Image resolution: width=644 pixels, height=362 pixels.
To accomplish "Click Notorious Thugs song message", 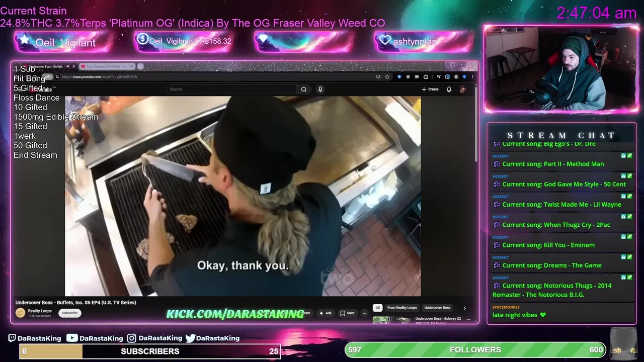I will 552,290.
